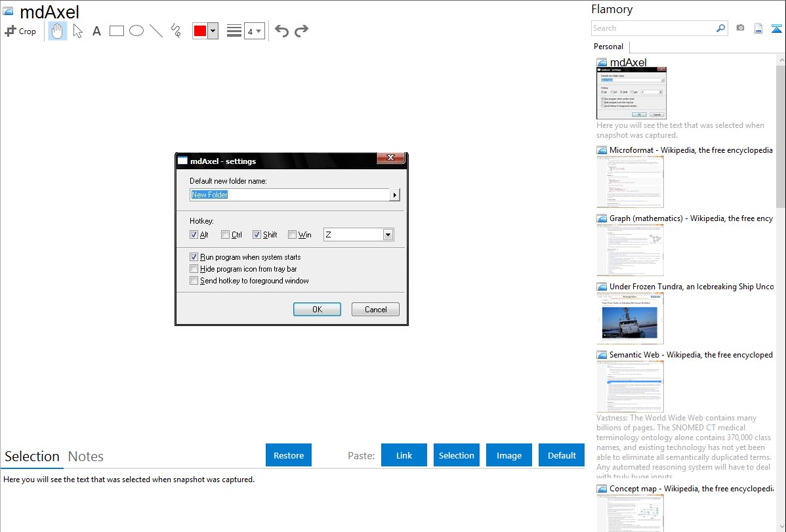Open the Selection tab at bottom left

tap(32, 457)
